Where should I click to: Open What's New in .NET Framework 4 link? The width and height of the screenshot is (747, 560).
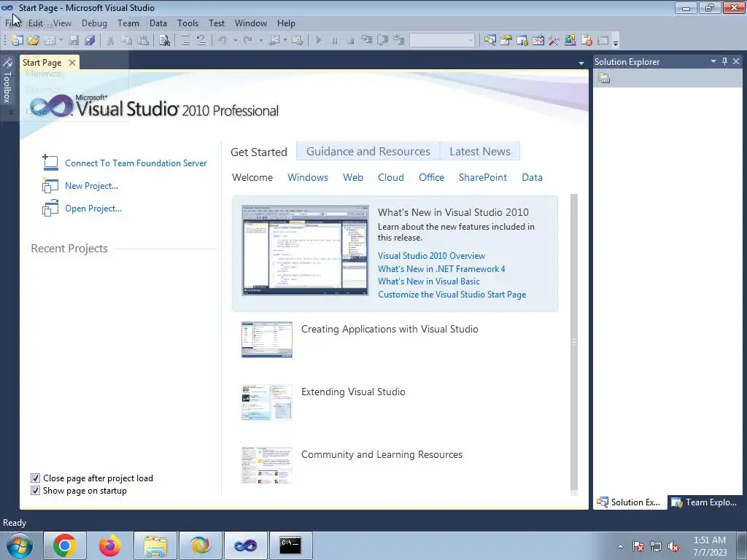[x=441, y=268]
